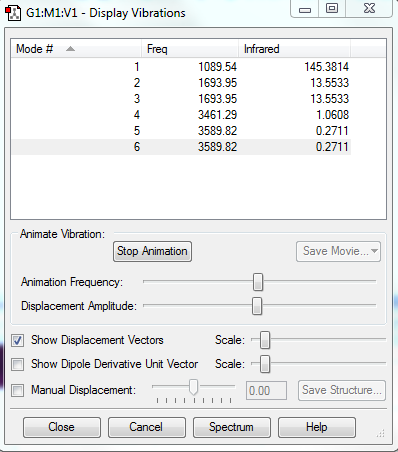Click the Manual Displacement value field
The height and width of the screenshot is (452, 398).
266,390
